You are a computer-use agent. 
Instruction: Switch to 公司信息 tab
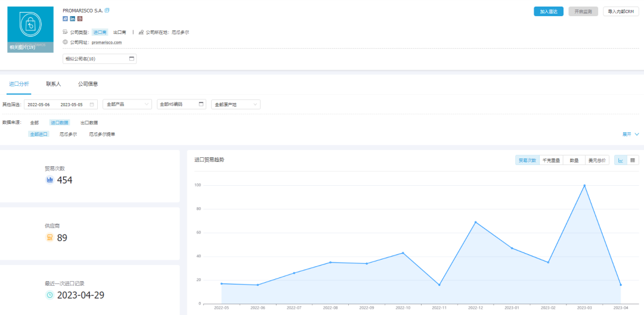click(88, 84)
